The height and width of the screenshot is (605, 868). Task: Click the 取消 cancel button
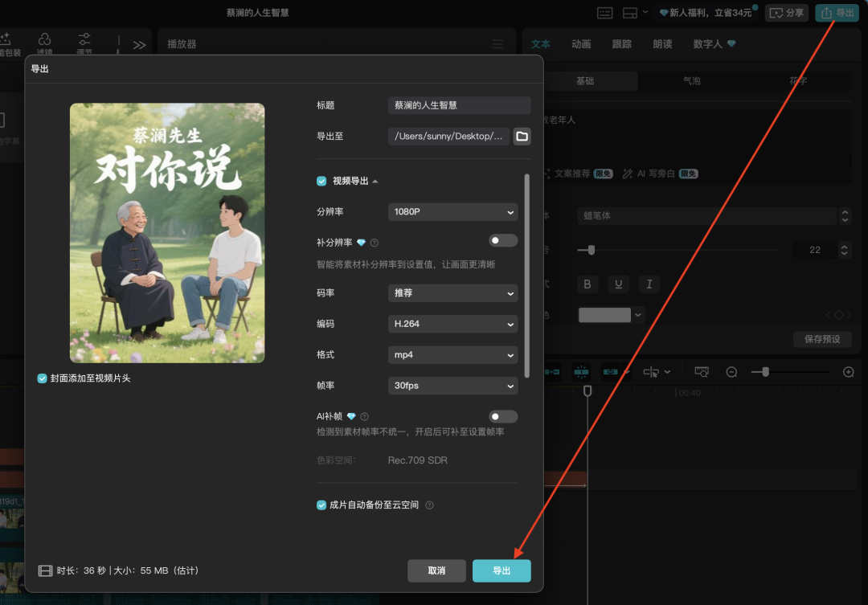point(436,570)
